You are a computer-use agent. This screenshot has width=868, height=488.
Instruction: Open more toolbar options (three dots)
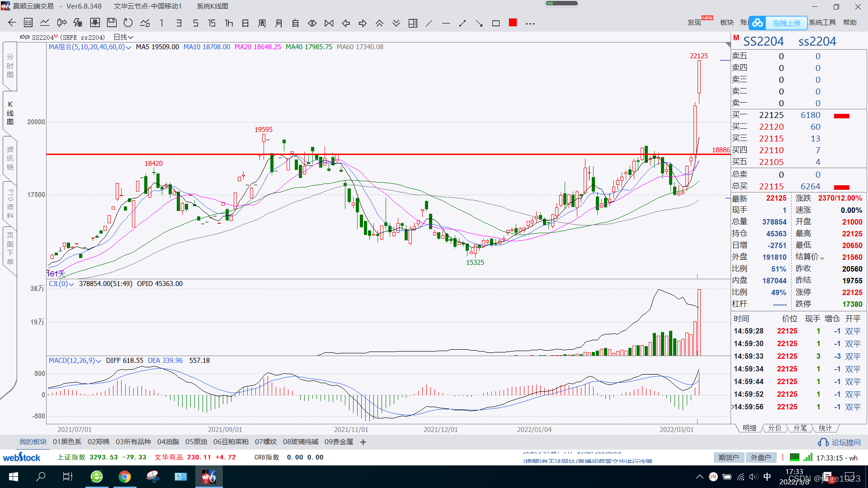pos(530,23)
